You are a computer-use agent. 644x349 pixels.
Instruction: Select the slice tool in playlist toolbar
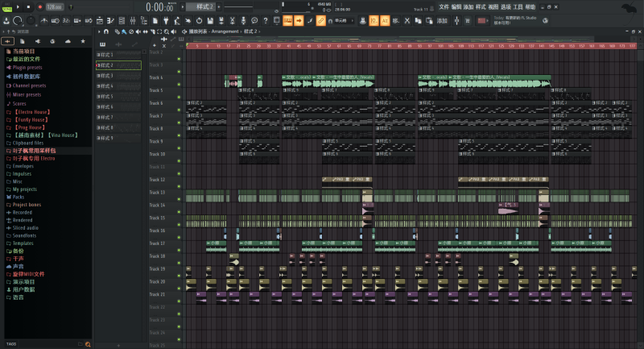pyautogui.click(x=152, y=31)
